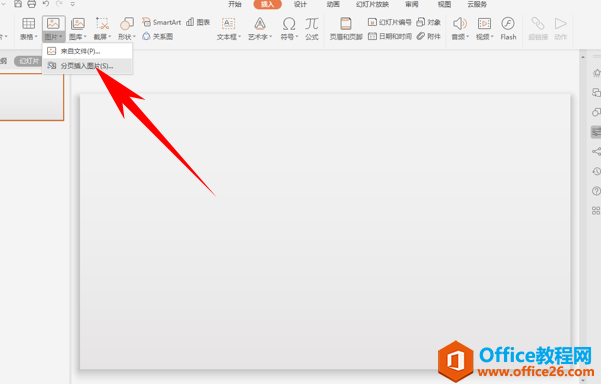This screenshot has height=389, width=601.
Task: Switch to the 设计 (Design) tab
Action: tap(300, 4)
